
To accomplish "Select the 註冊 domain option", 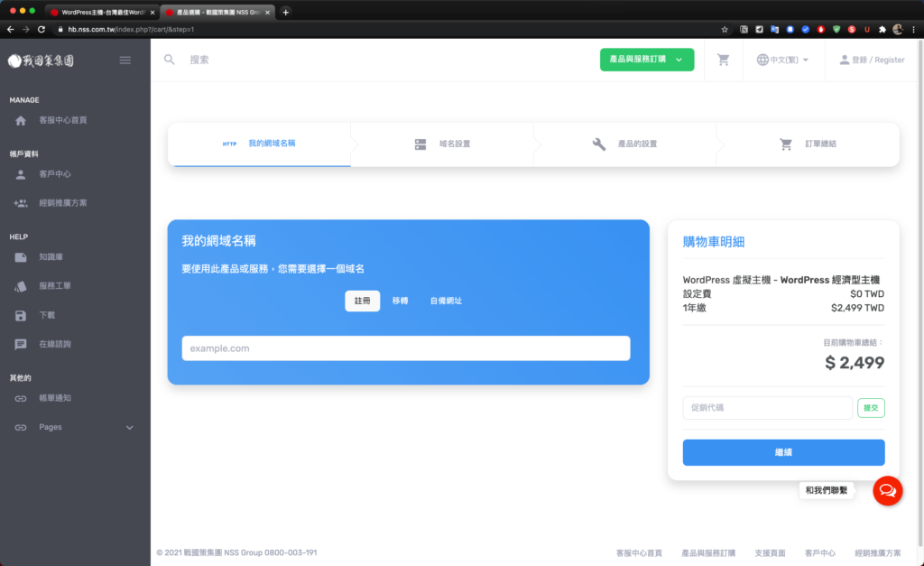I will 363,301.
